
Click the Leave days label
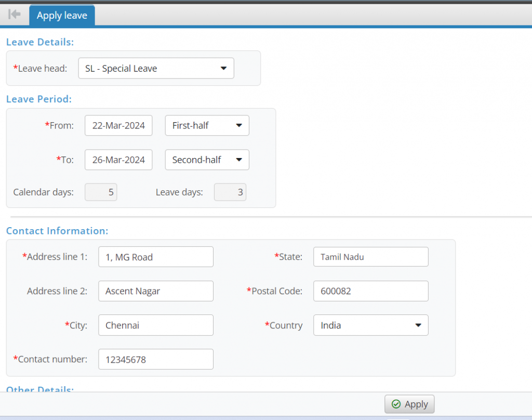[179, 192]
